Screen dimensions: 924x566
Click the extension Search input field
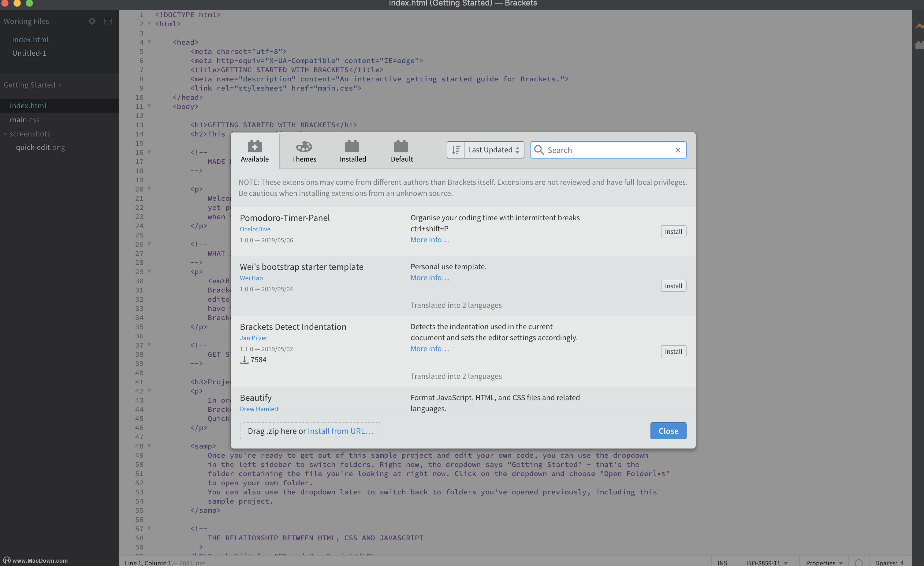click(608, 150)
